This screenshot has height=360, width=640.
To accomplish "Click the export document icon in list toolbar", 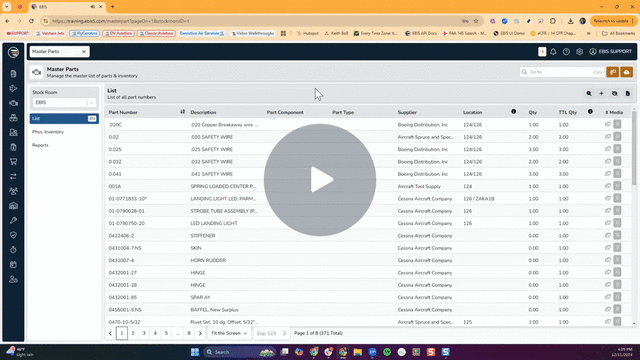I will [627, 93].
